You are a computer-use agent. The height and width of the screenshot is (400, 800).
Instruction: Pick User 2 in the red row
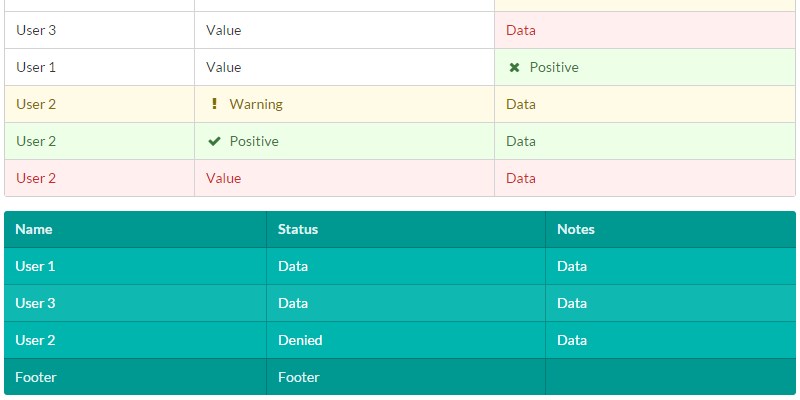pos(36,178)
